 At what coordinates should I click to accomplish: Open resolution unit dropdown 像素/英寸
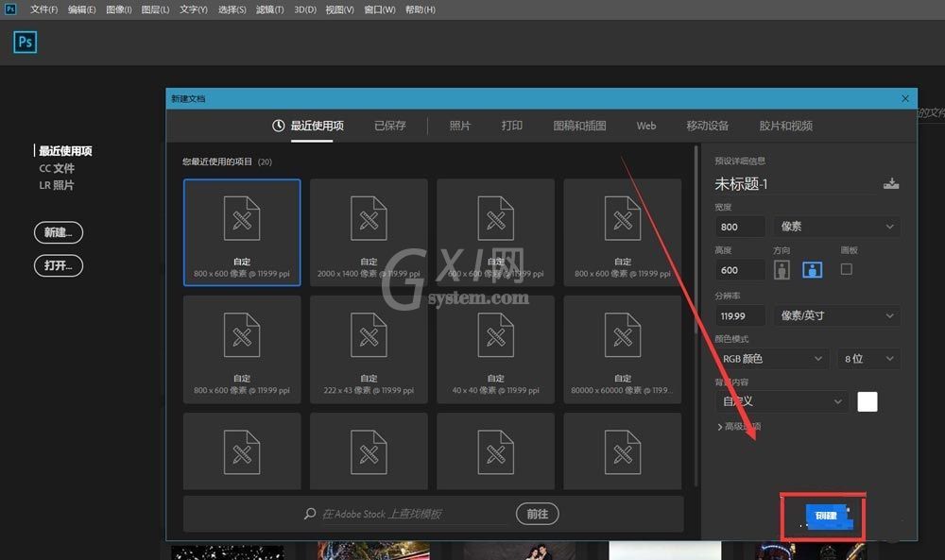[837, 315]
